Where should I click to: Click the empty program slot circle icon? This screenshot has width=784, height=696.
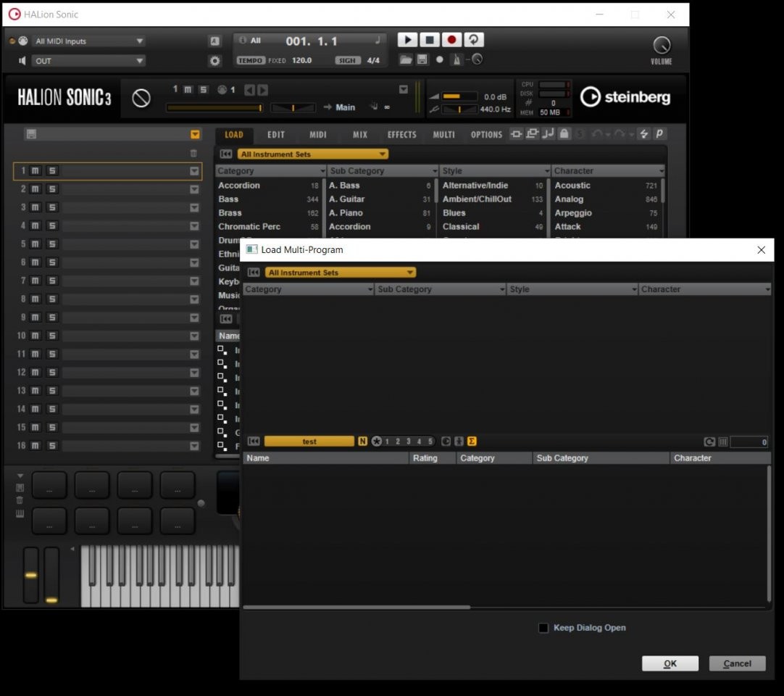coord(141,98)
